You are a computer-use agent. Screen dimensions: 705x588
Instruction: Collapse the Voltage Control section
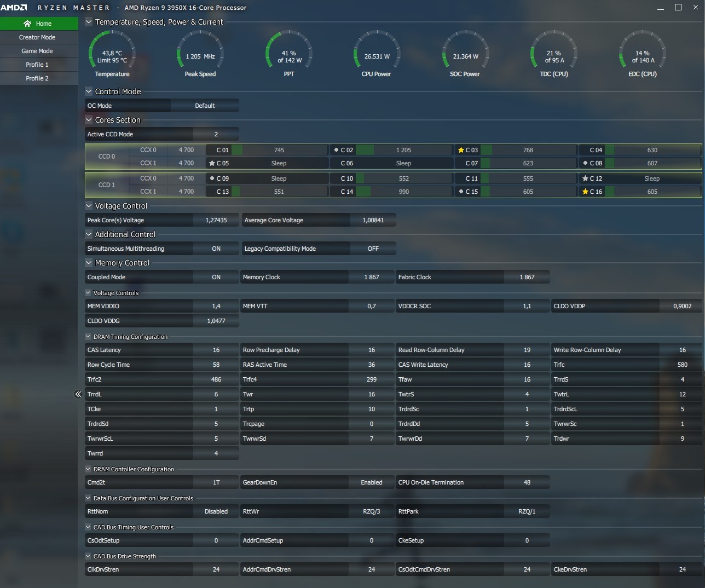[x=89, y=206]
